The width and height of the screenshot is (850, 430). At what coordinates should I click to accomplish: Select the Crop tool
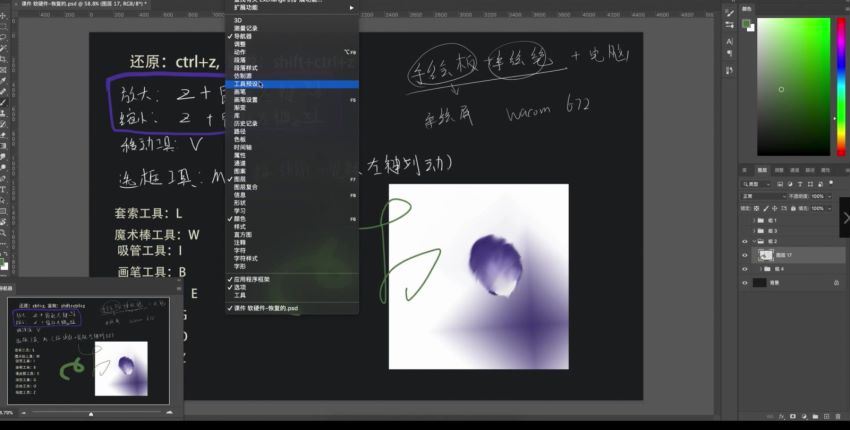coord(4,59)
